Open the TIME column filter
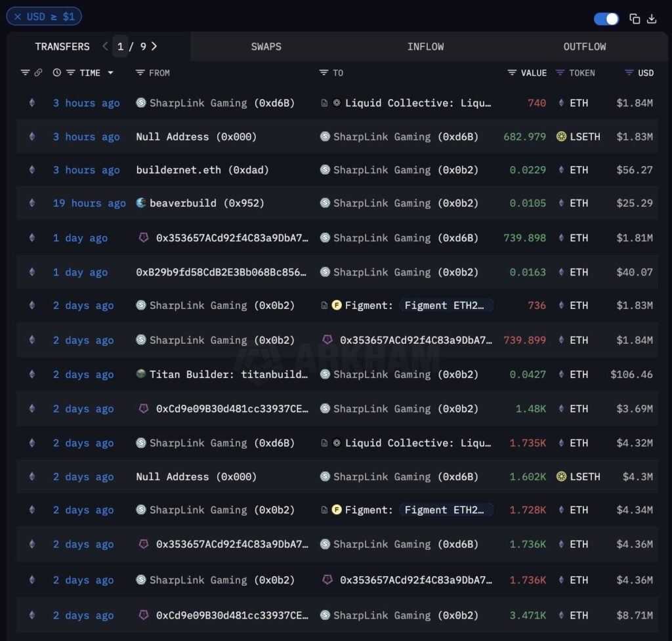The width and height of the screenshot is (672, 641). 71,73
